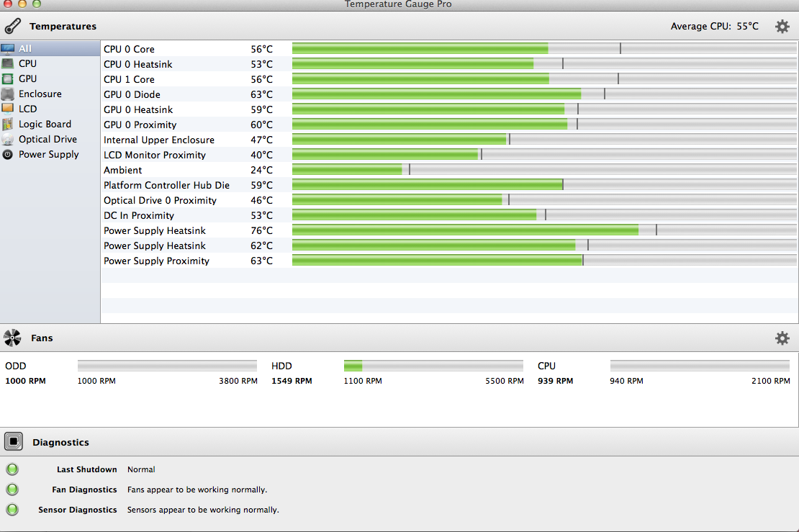Click the Logic Board icon in sidebar
The height and width of the screenshot is (532, 799).
point(8,124)
